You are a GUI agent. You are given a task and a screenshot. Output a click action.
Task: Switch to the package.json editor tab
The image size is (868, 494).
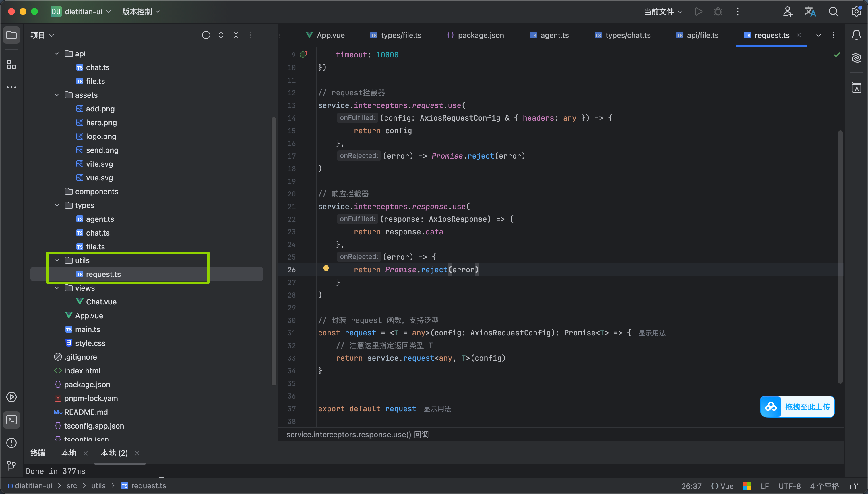click(475, 35)
